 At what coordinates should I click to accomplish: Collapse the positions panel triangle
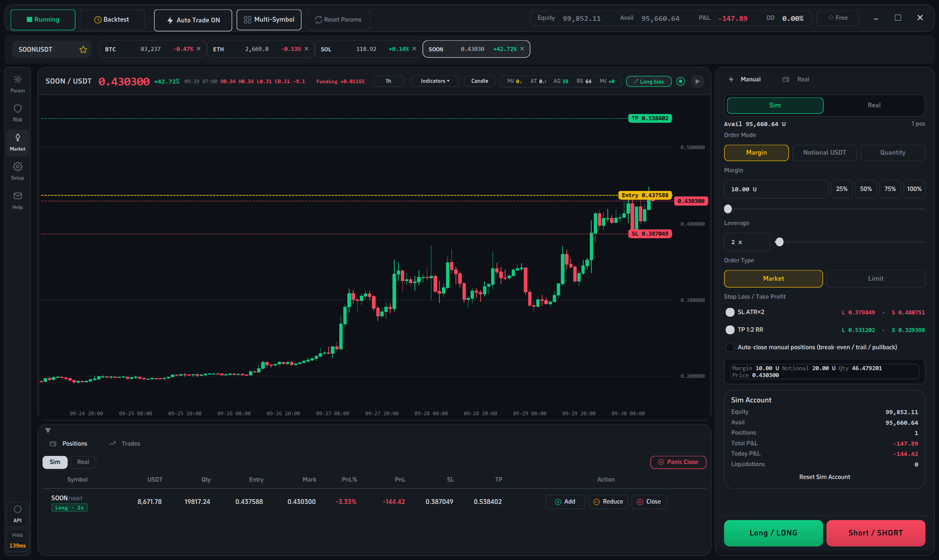tap(48, 431)
